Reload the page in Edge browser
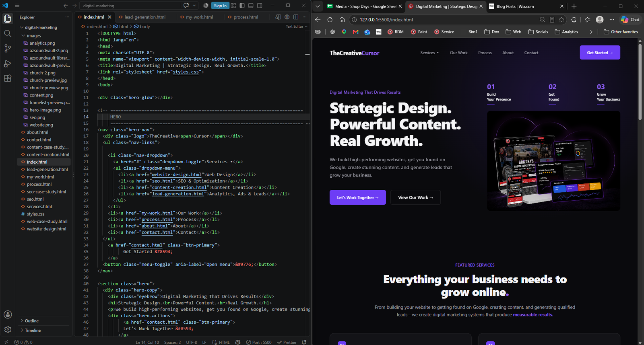The height and width of the screenshot is (345, 644). point(330,19)
